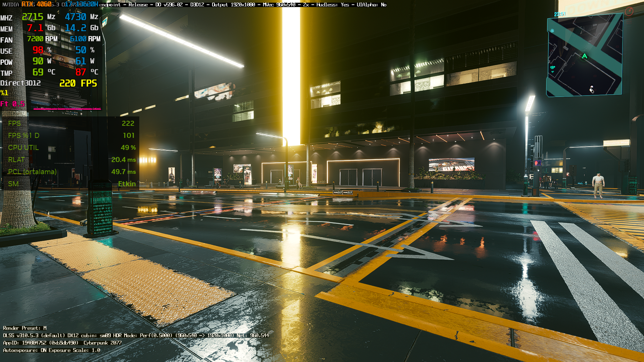Screen dimensions: 644x362
Task: Click the 7200 RPM fan speed
Action: coord(42,39)
